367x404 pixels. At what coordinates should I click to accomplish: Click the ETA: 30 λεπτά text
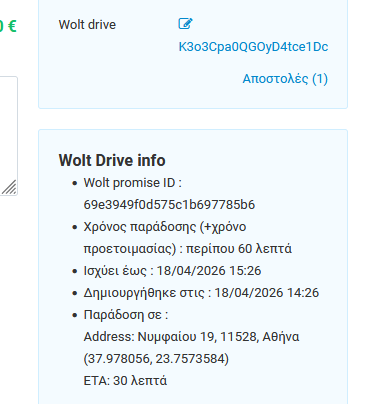125,381
